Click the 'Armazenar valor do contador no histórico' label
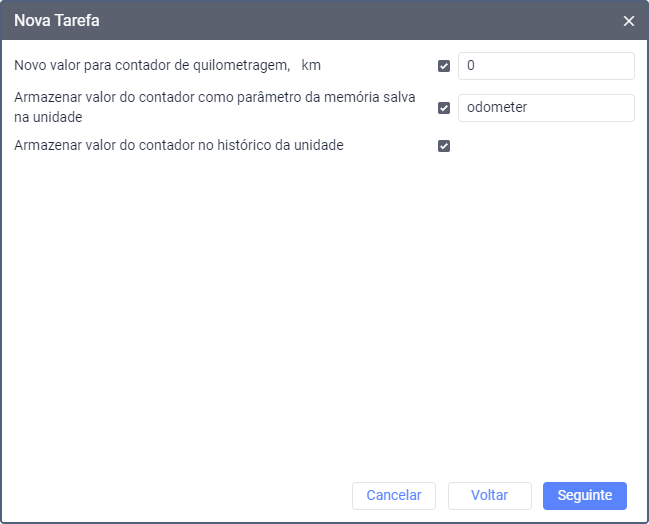Viewport: 649px width, 524px height. [179, 145]
